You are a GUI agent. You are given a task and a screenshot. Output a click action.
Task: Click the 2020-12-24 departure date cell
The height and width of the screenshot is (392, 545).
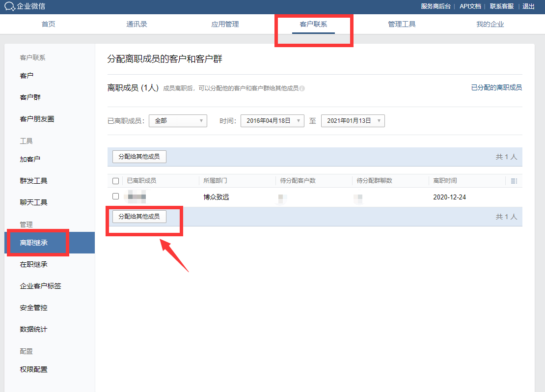click(x=449, y=197)
